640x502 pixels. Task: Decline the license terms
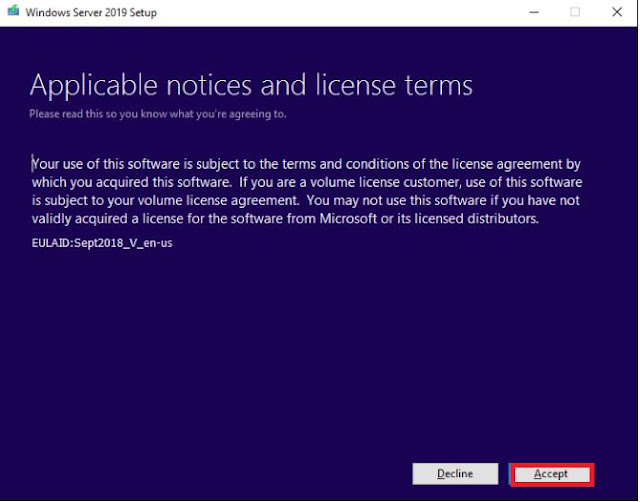pos(455,474)
